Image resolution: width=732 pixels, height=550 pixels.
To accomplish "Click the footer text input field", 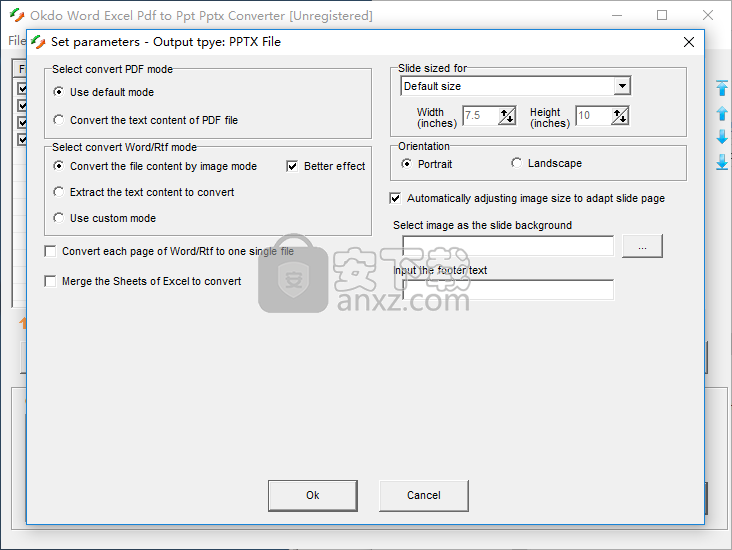I will [x=508, y=290].
